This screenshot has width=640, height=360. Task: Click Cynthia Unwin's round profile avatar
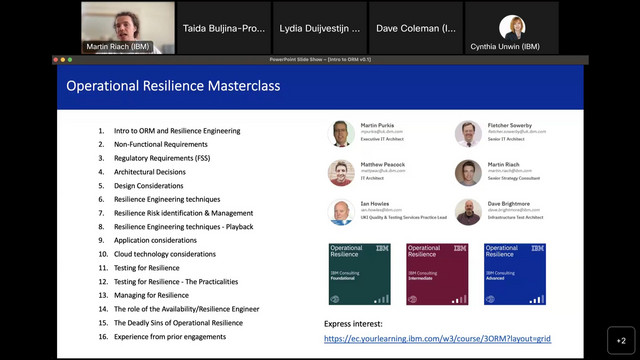click(x=512, y=27)
